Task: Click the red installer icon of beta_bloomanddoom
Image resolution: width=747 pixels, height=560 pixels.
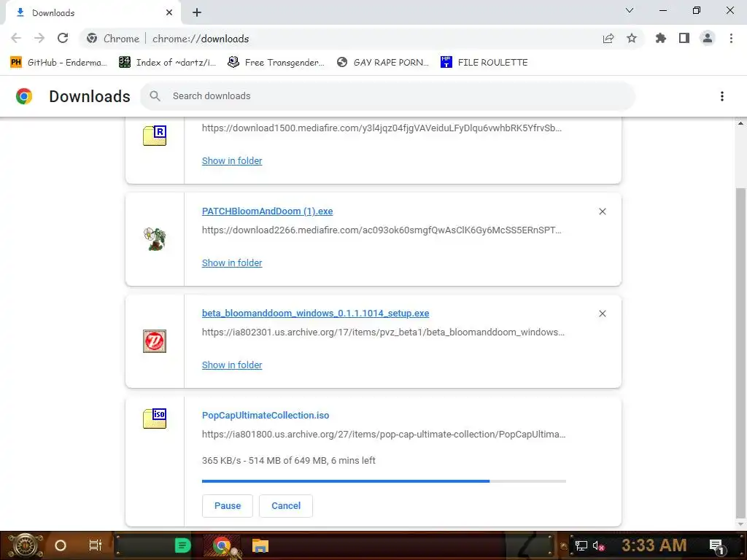Action: (155, 341)
